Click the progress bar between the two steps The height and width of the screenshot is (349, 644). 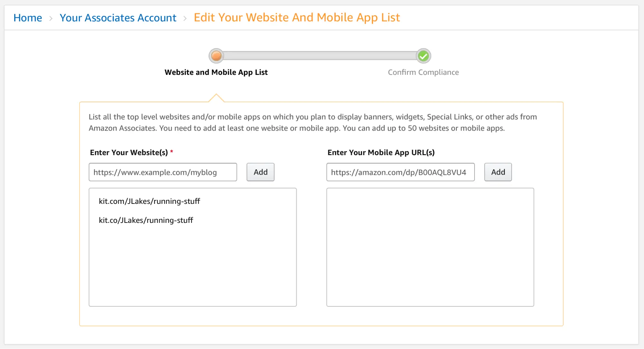tap(320, 55)
